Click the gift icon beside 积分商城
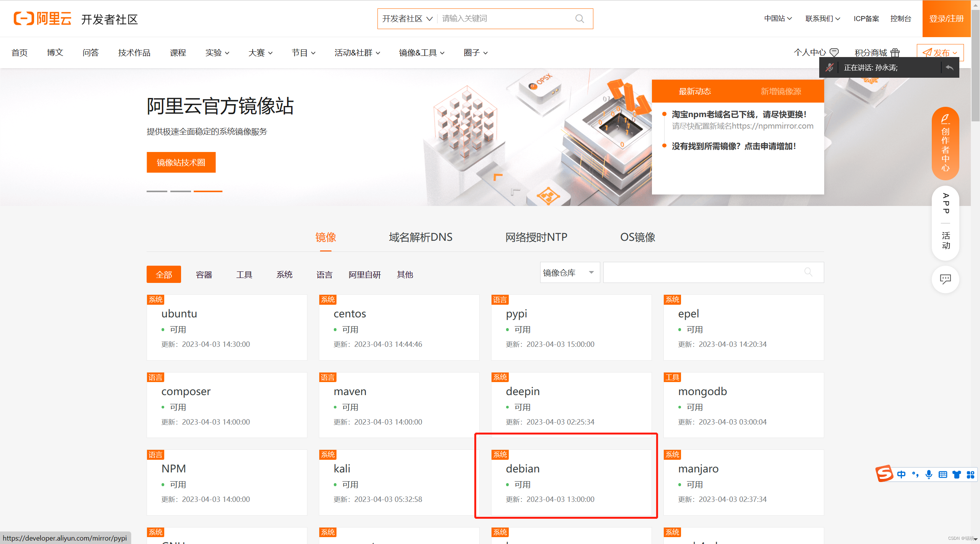The height and width of the screenshot is (544, 980). tap(895, 52)
